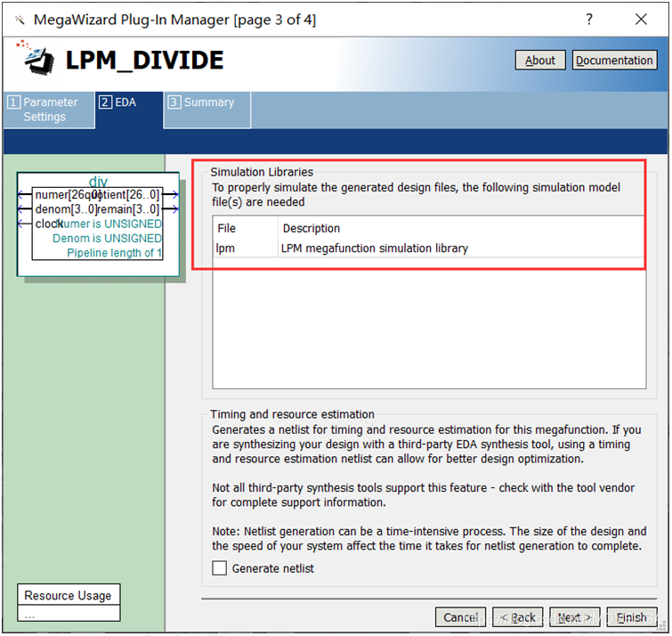Image resolution: width=672 pixels, height=636 pixels.
Task: Click the div block diagram preview
Action: [x=98, y=224]
